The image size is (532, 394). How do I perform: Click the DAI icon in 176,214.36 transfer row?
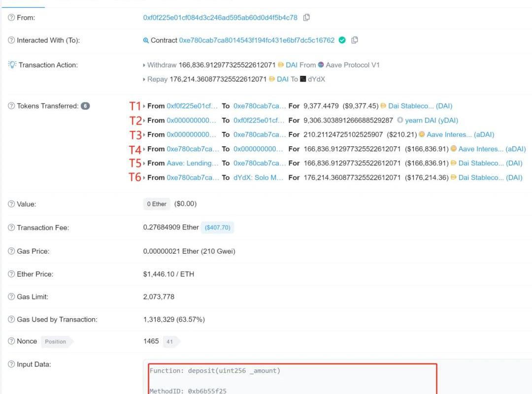pyautogui.click(x=453, y=177)
